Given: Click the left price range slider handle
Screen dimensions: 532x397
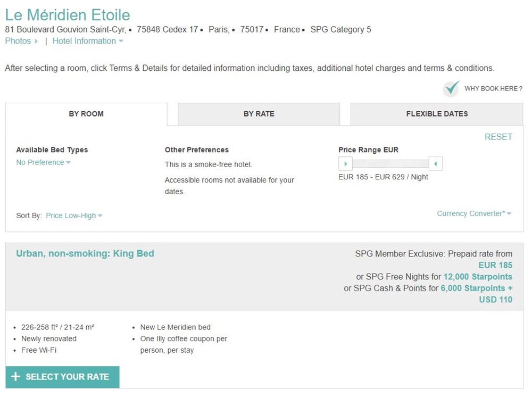Looking at the screenshot, I should pos(345,164).
